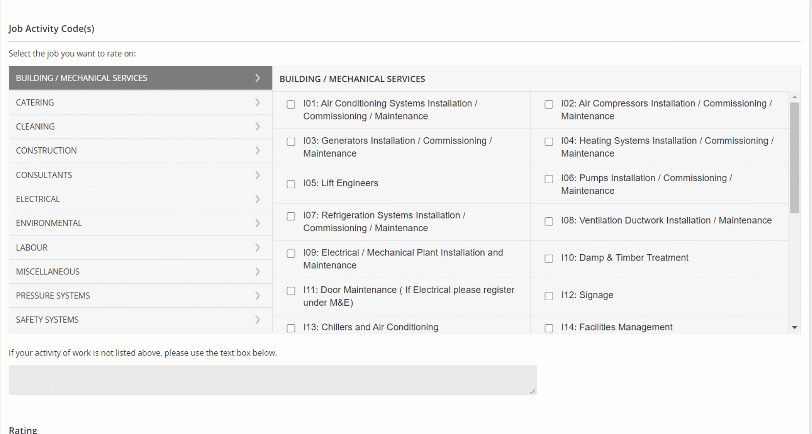Image resolution: width=812 pixels, height=434 pixels.
Task: Click the Construction row arrow icon
Action: coord(257,151)
